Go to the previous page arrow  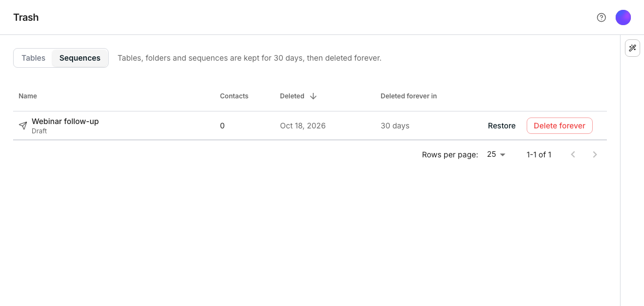pos(574,155)
